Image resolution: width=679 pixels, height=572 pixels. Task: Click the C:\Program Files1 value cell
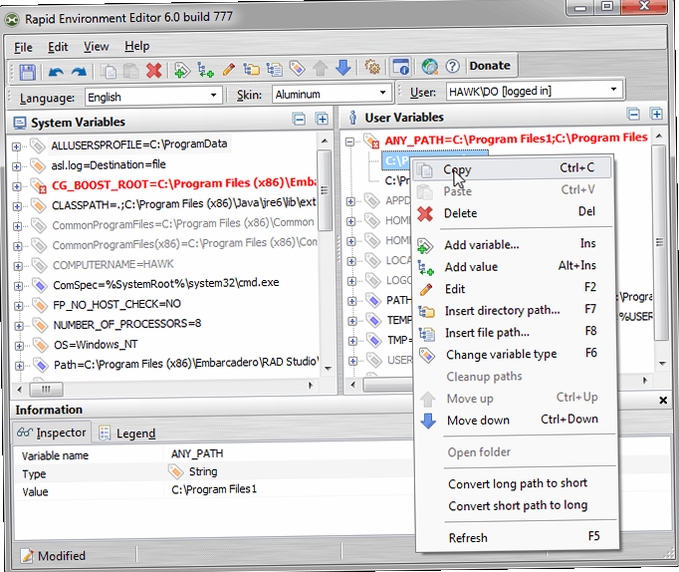click(214, 489)
